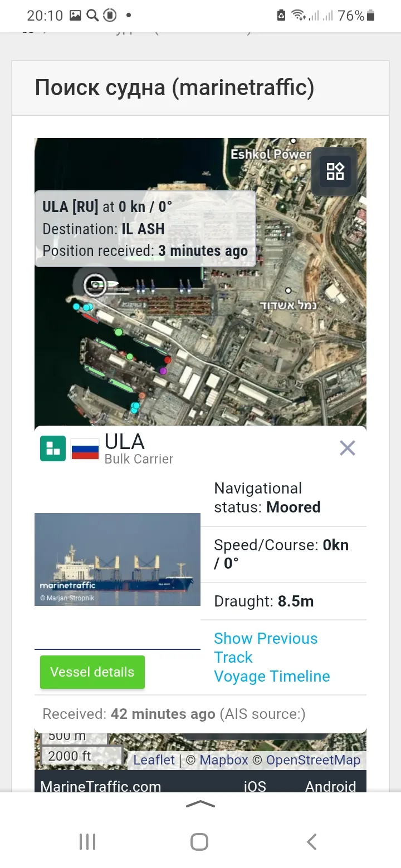
Task: Click the Russian flag icon
Action: point(85,448)
